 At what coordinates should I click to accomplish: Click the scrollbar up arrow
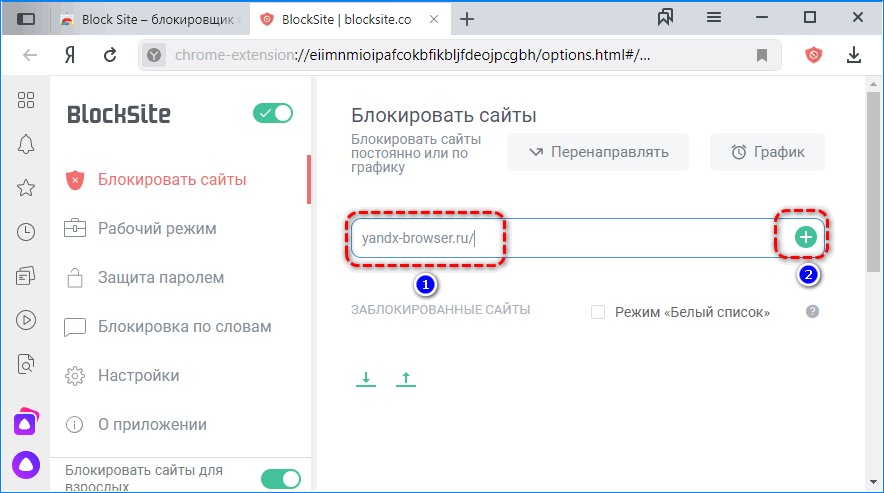click(873, 85)
